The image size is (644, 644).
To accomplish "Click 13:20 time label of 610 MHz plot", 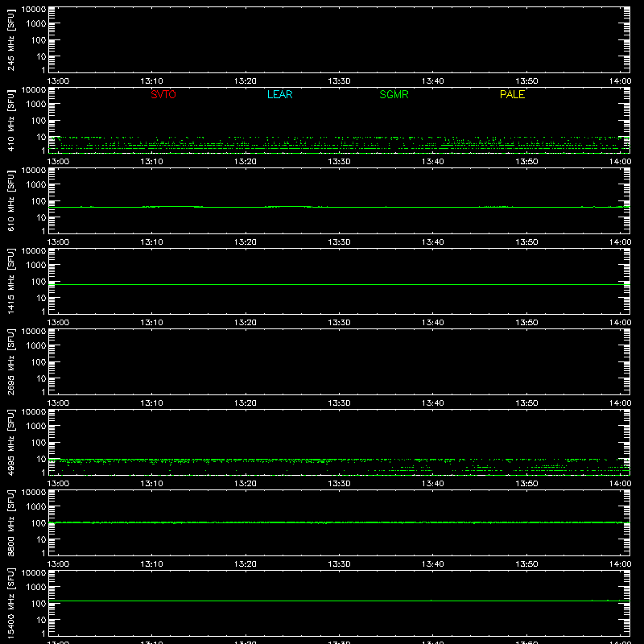I will point(246,242).
